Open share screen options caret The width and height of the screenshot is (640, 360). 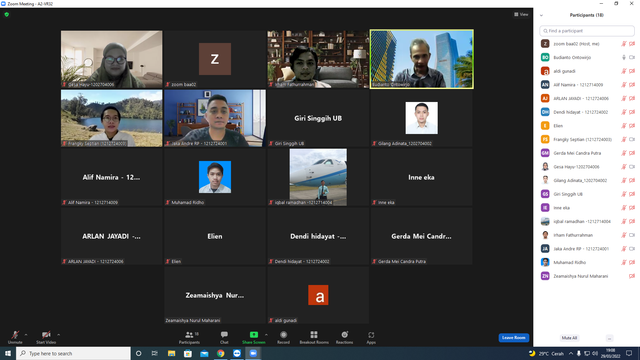[x=266, y=335]
